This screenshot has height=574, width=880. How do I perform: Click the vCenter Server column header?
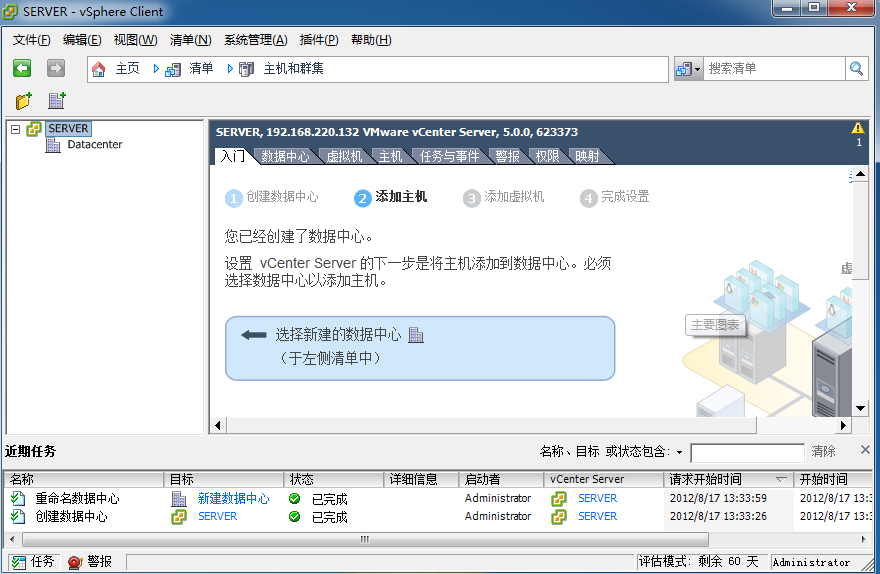click(x=603, y=480)
